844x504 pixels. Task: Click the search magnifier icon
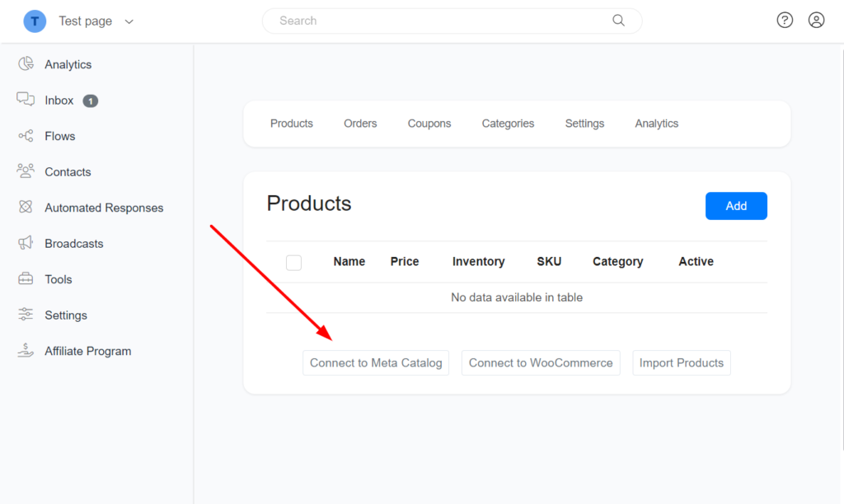click(618, 21)
